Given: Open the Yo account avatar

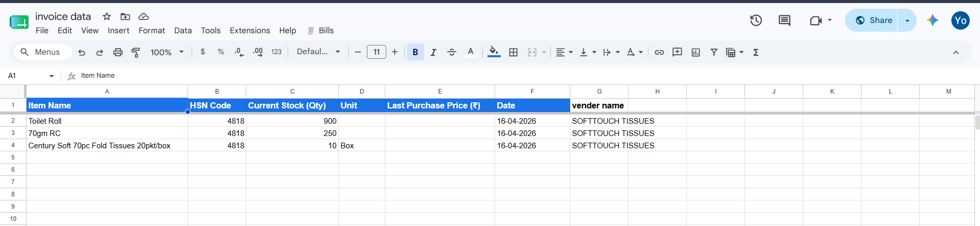Looking at the screenshot, I should 961,20.
